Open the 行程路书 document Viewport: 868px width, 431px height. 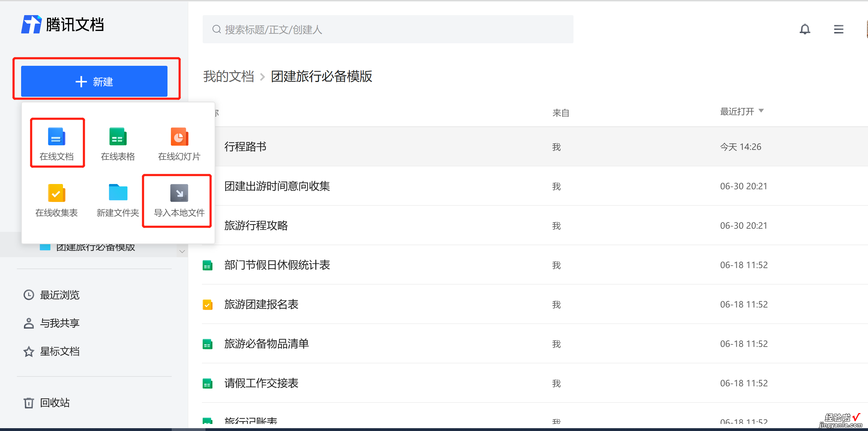coord(246,147)
